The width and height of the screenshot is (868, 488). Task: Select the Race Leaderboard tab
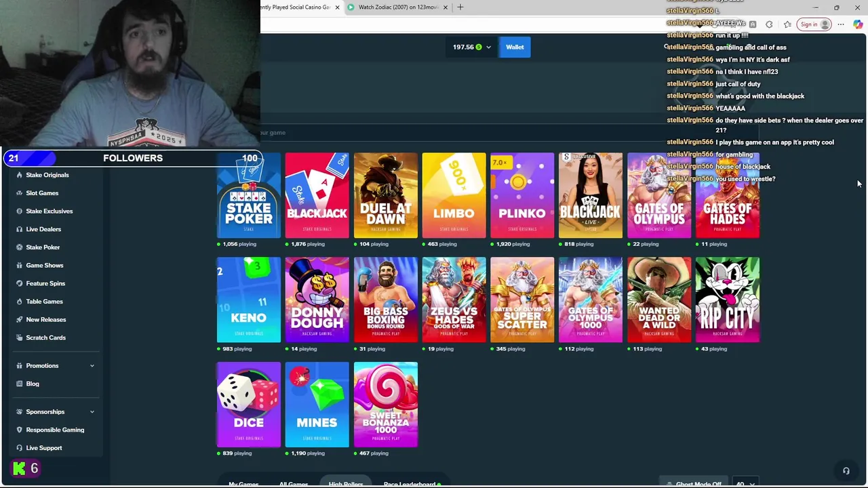[x=412, y=483]
